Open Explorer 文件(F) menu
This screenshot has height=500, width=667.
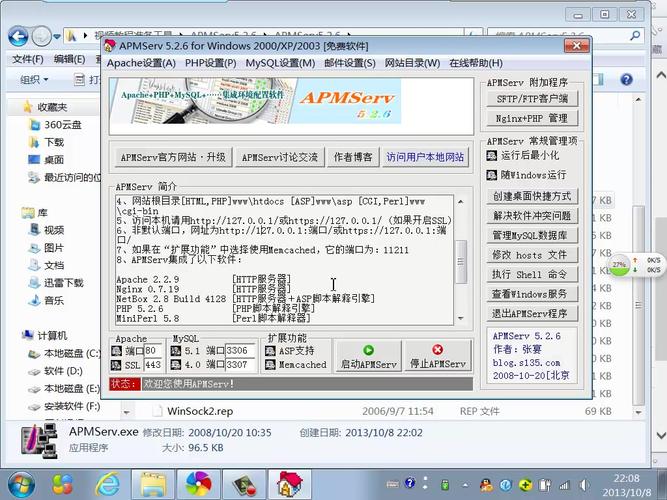[28, 59]
